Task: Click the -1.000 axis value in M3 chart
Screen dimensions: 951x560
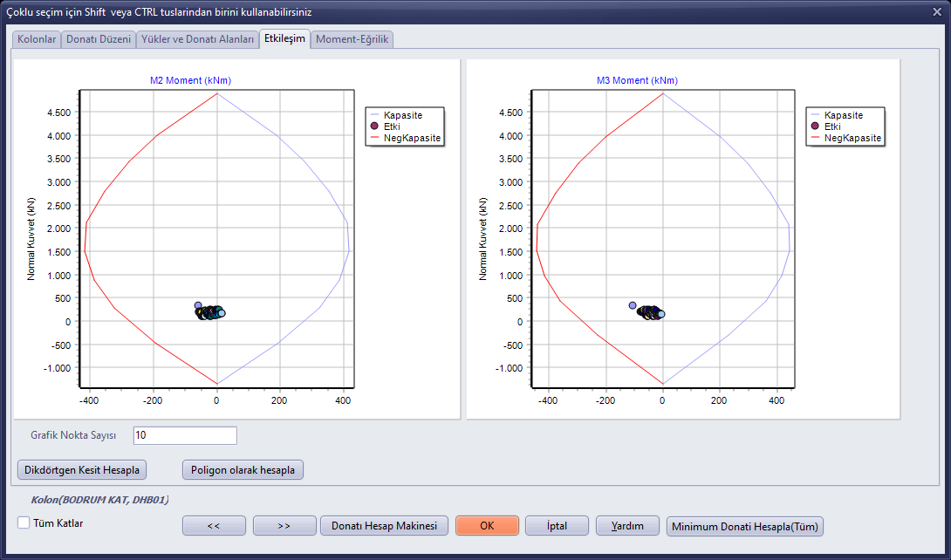Action: pyautogui.click(x=510, y=368)
